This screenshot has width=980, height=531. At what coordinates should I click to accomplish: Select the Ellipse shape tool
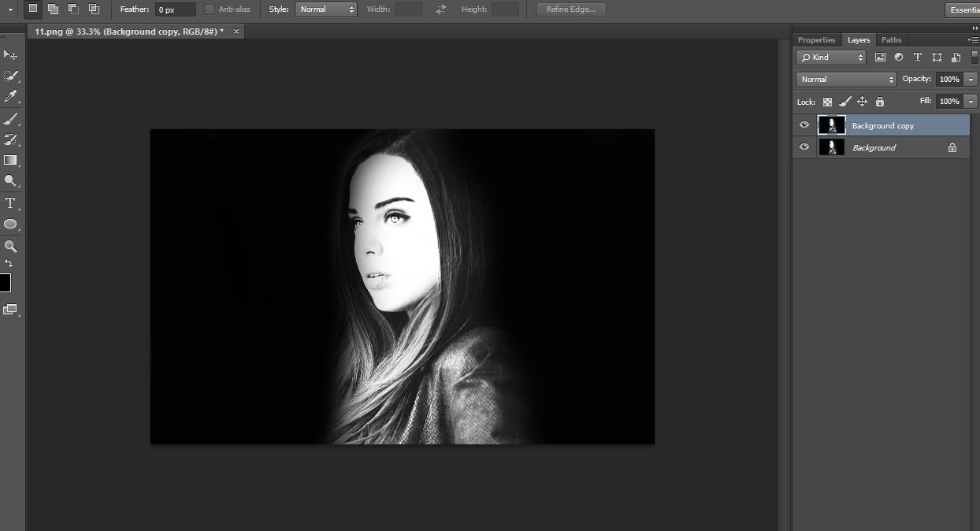coord(10,225)
